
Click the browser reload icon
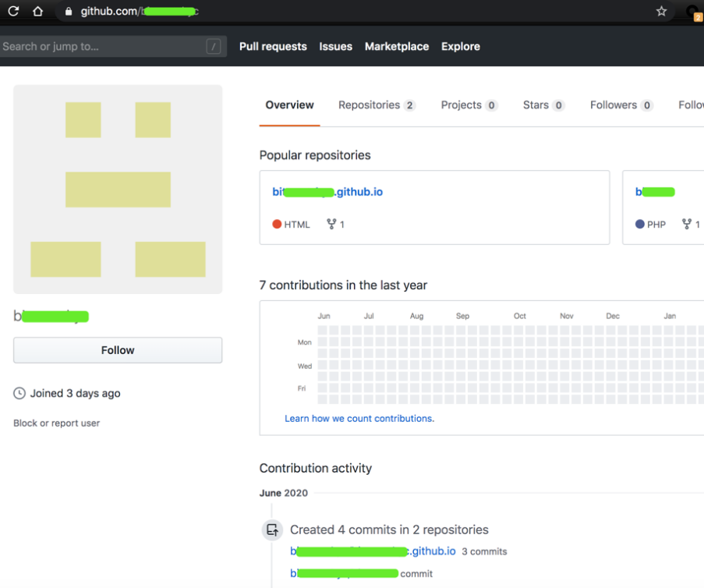click(13, 12)
